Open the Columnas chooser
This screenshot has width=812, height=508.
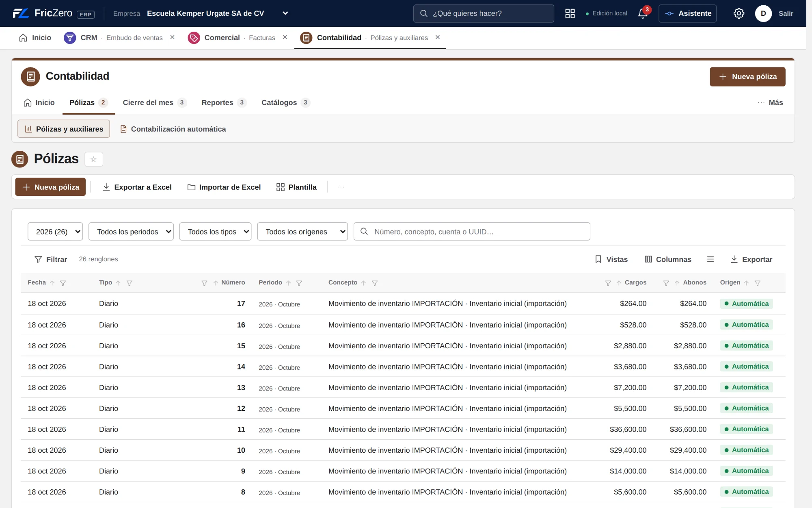click(x=668, y=259)
